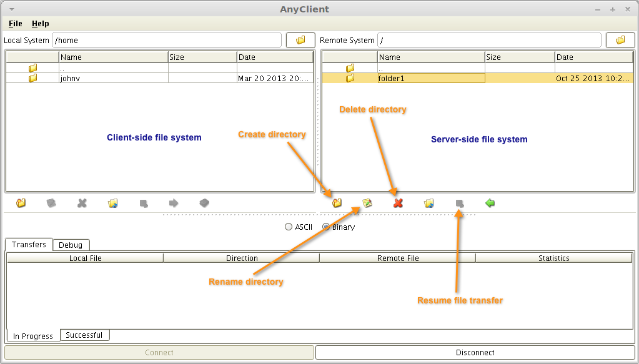
Task: Delete the selected remote directory
Action: (398, 203)
